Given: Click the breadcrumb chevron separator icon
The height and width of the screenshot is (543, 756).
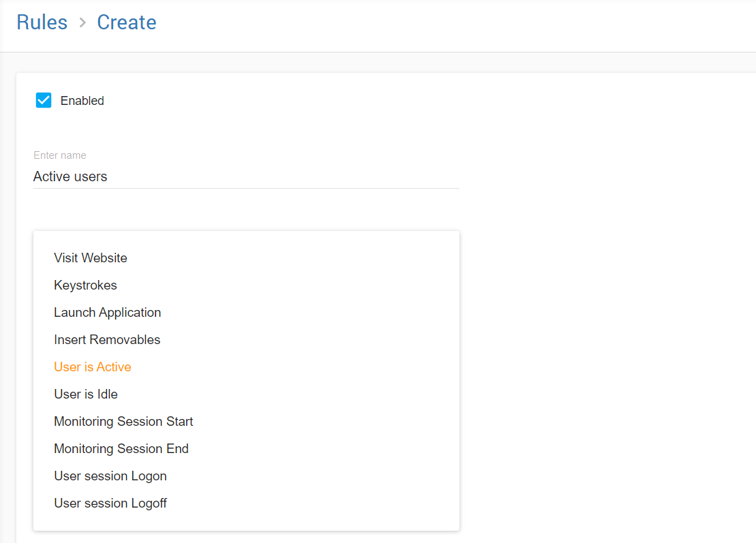Looking at the screenshot, I should pyautogui.click(x=82, y=22).
